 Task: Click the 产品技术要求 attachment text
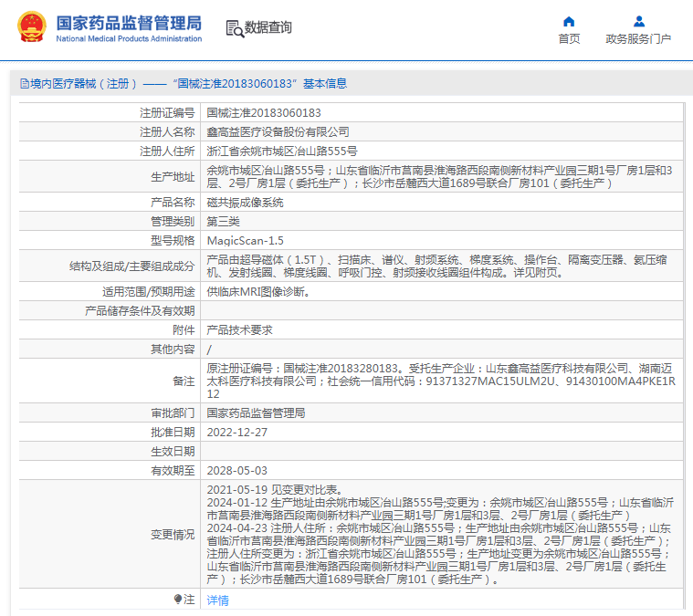(x=239, y=330)
